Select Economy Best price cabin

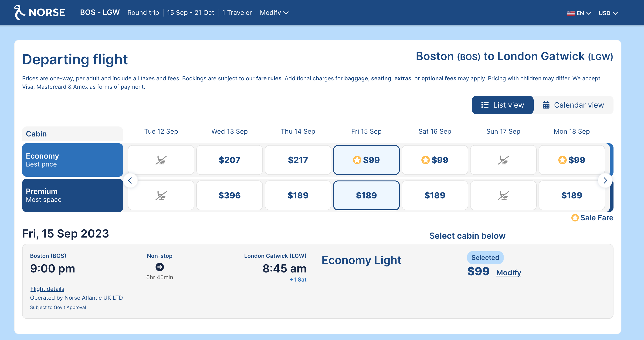[x=72, y=159]
